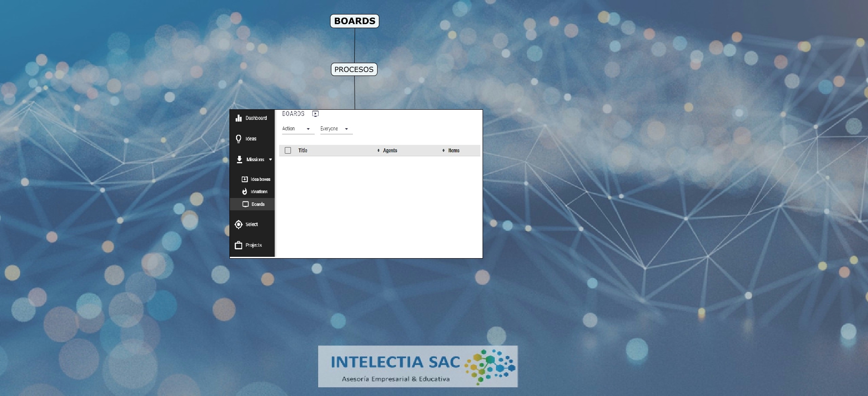
Task: Tick the select-all checkbox in table header
Action: (288, 151)
